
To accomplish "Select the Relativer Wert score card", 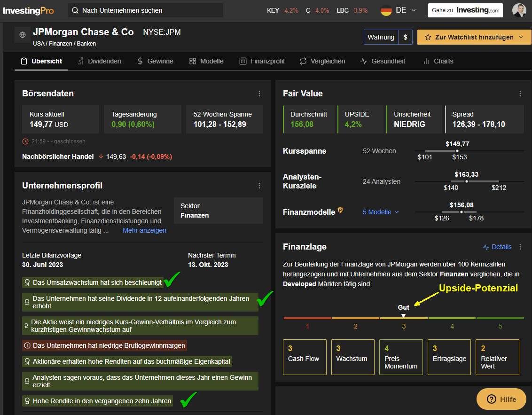I will pyautogui.click(x=497, y=357).
